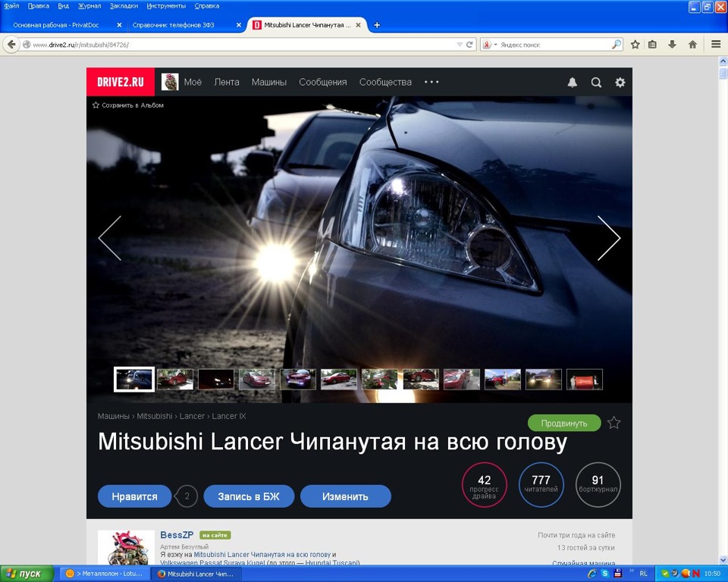
Task: Switch to 'Основная рабочая - PrivatDoc' tab
Action: coord(64,25)
